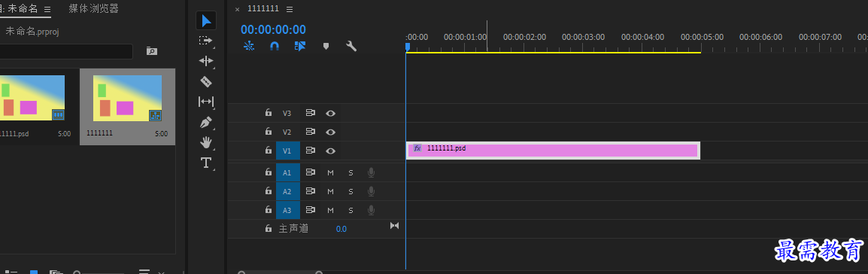
Task: Select the Pen tool
Action: (206, 123)
